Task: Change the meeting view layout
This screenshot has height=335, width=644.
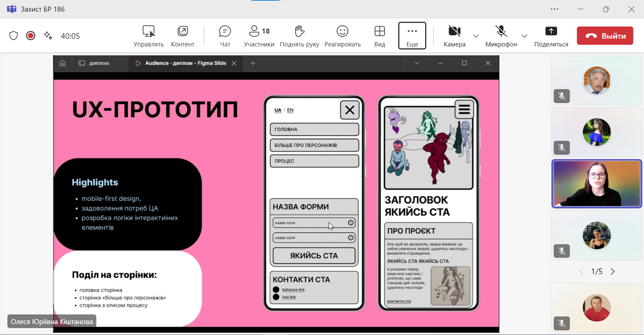Action: [379, 36]
